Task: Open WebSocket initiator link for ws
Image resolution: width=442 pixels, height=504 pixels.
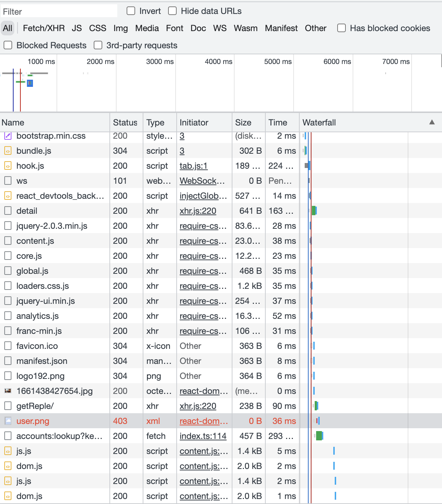Action: click(x=202, y=181)
